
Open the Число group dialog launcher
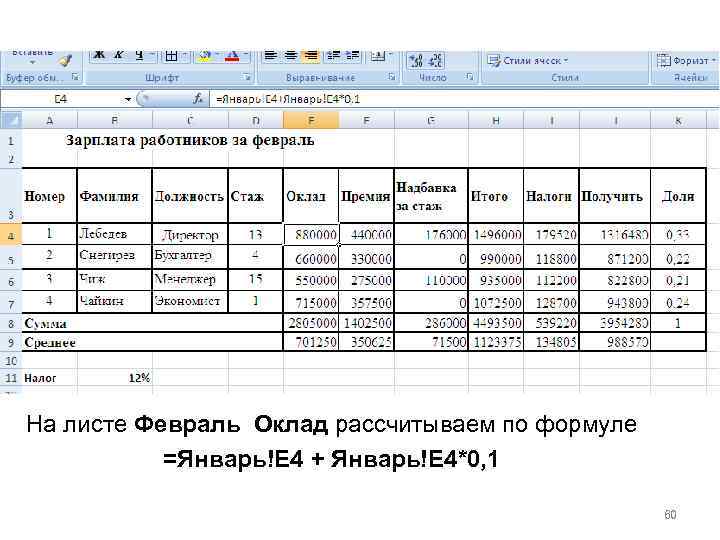470,77
